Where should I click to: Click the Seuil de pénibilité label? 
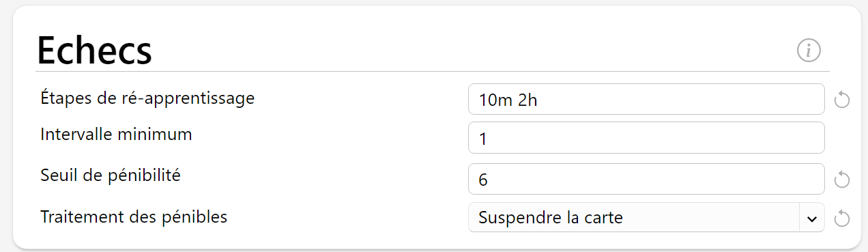[x=110, y=176]
